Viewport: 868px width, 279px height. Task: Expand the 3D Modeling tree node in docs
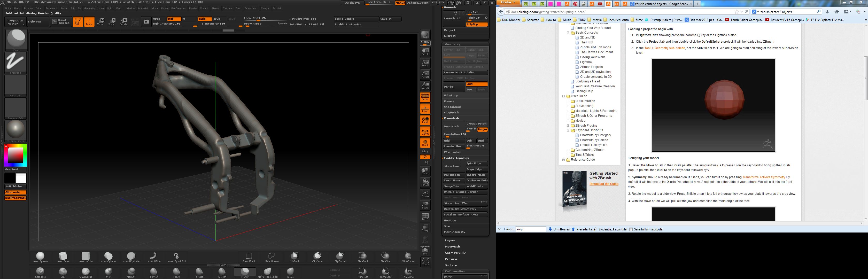(x=568, y=106)
